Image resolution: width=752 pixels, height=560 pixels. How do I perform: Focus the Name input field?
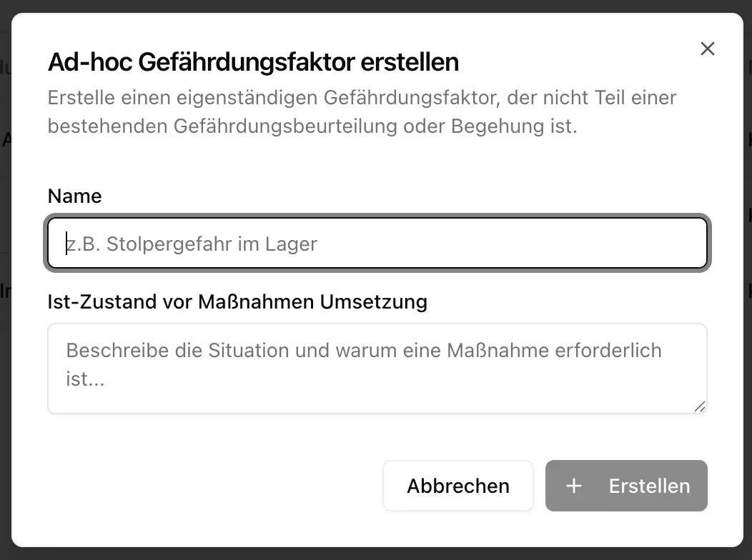coord(377,244)
